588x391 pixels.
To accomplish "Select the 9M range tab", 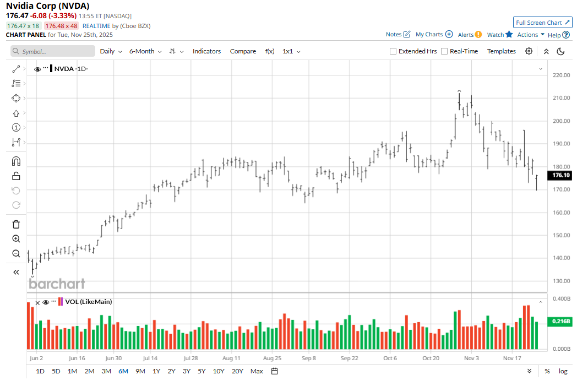I will tap(140, 371).
